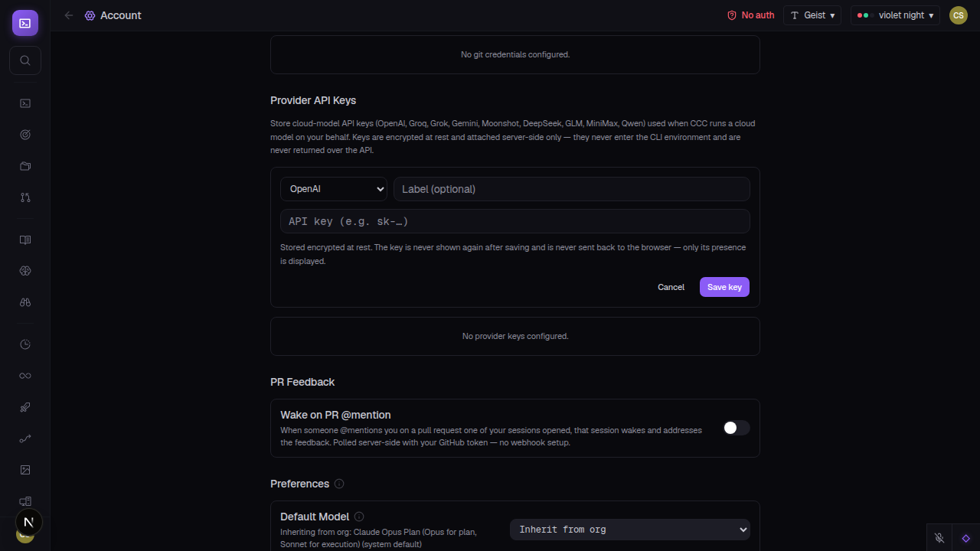Click the target icon in sidebar
This screenshot has width=980, height=551.
pyautogui.click(x=25, y=135)
